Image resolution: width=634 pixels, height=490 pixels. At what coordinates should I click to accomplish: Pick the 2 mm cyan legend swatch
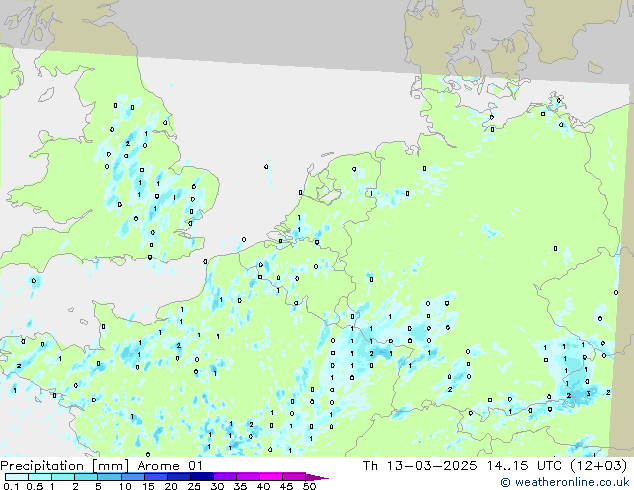click(86, 477)
